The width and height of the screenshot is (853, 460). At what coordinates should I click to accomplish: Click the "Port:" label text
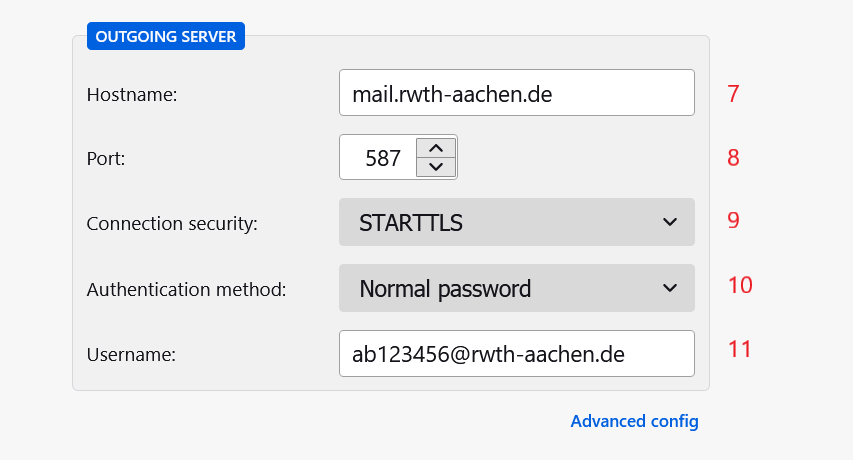tap(106, 158)
